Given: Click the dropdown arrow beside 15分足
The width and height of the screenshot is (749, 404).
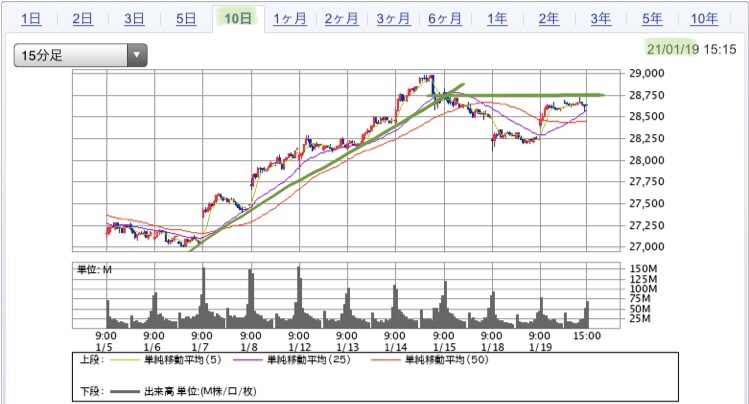Looking at the screenshot, I should [x=137, y=55].
